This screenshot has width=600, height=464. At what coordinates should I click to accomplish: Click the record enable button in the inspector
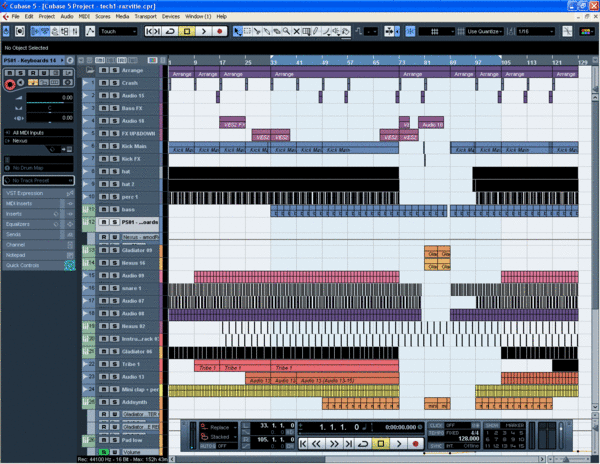[x=10, y=85]
